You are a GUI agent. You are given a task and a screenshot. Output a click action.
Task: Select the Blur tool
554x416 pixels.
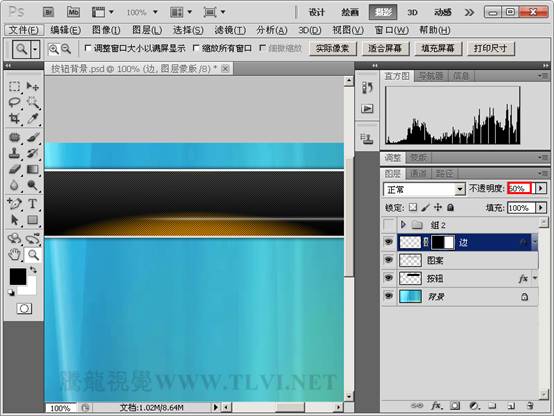(14, 185)
